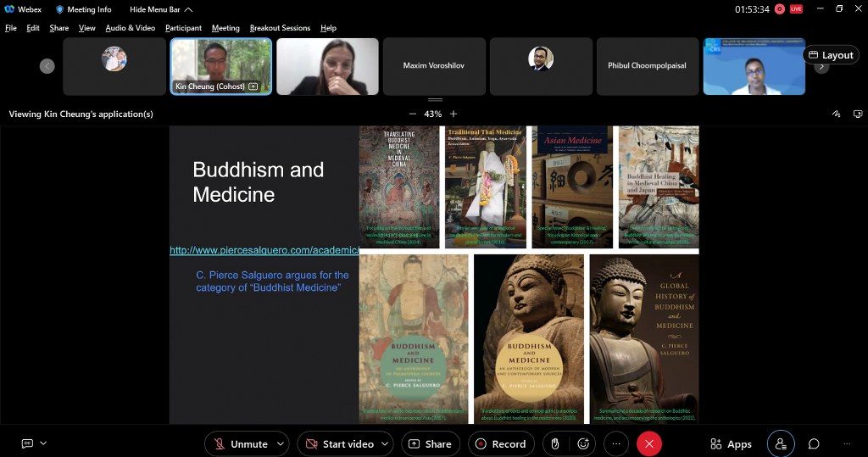Click the Share content button
This screenshot has width=868, height=457.
[430, 443]
